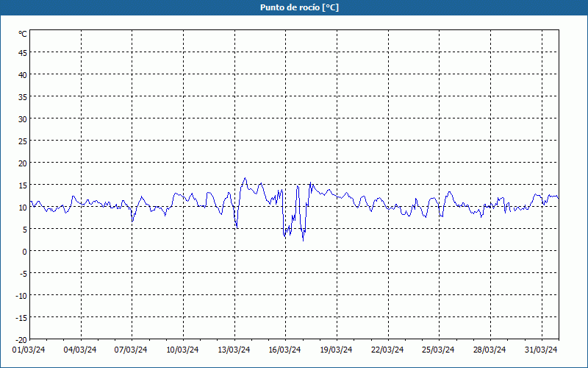This screenshot has height=368, width=588.
Task: Click the lowest dew point dip after 16/03/24
Action: [x=303, y=241]
